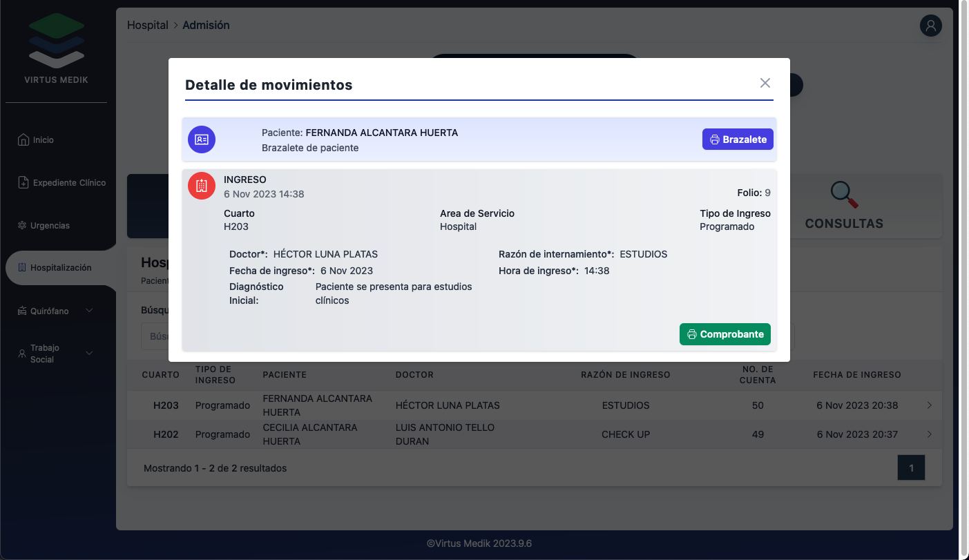Open Hospital breadcrumb link

147,26
